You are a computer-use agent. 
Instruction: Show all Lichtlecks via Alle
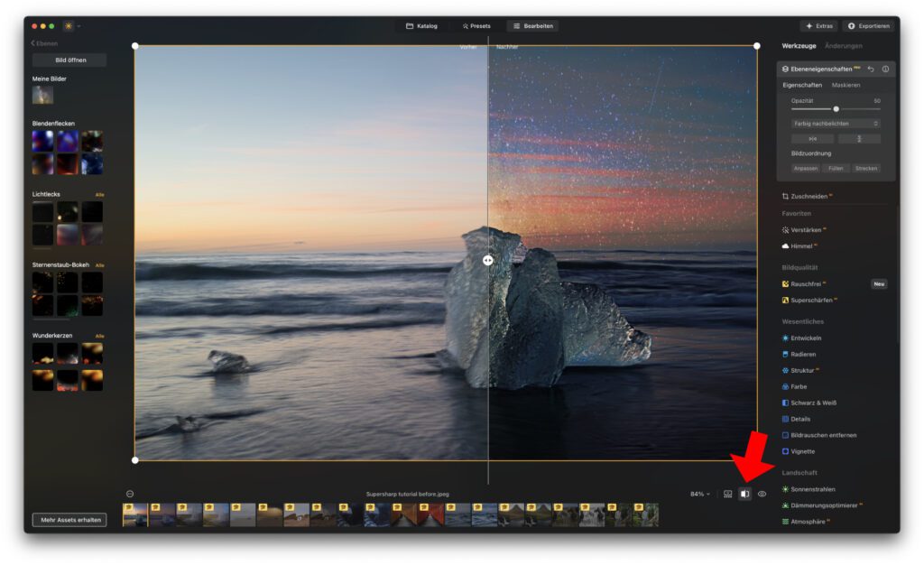pyautogui.click(x=99, y=195)
